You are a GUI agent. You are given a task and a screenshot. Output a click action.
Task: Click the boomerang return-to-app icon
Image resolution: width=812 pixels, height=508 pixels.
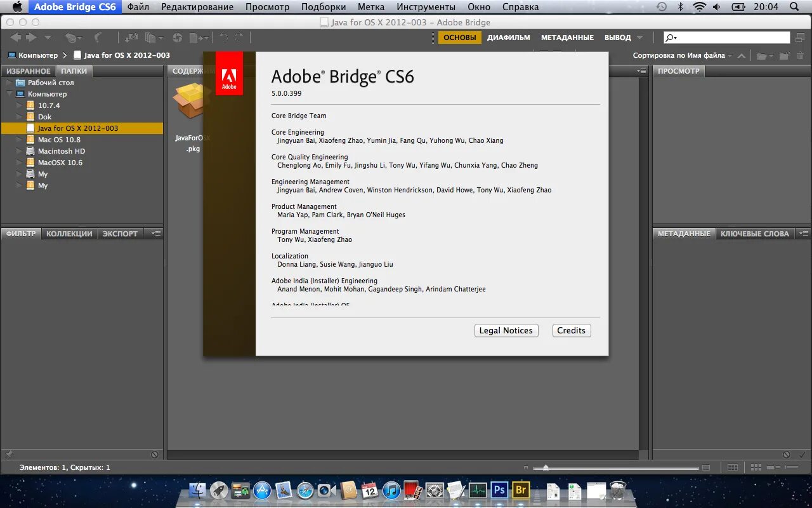(x=99, y=38)
